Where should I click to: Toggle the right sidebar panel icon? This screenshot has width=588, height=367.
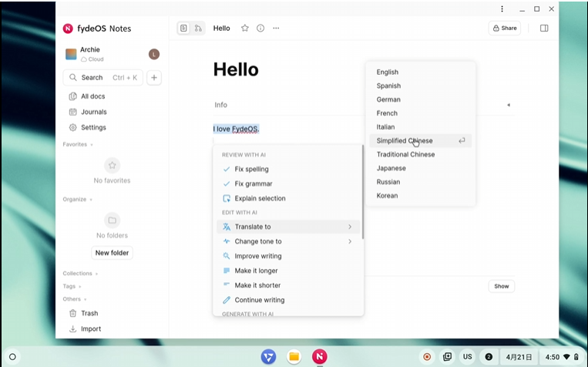544,29
